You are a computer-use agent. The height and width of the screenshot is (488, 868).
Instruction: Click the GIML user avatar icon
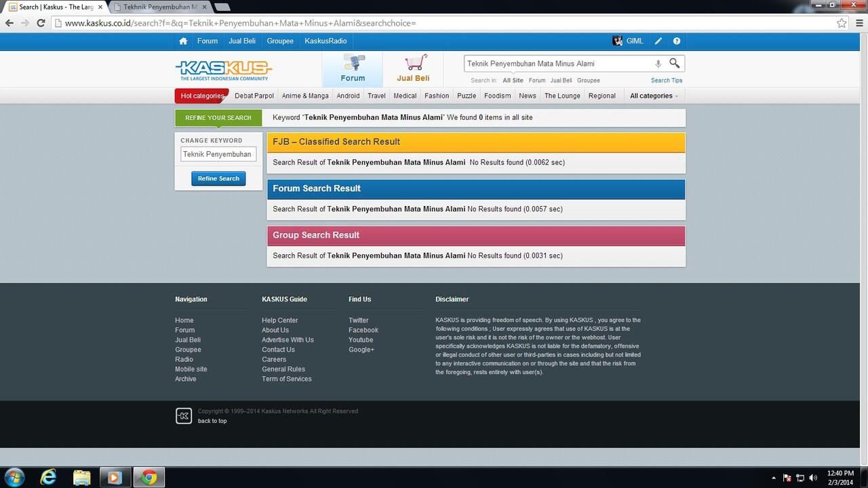[617, 41]
